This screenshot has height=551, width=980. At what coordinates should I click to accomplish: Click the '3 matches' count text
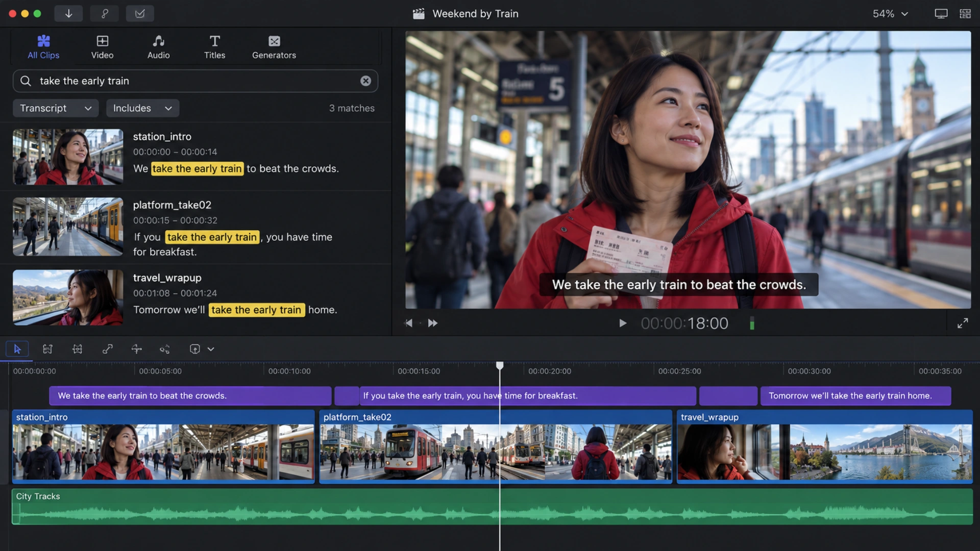point(352,108)
